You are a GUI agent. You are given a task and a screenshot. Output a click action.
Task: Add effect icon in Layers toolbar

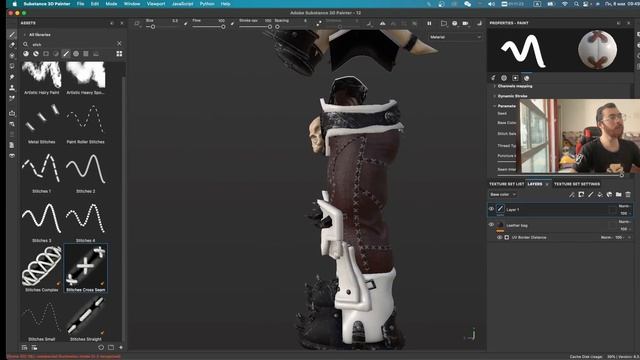(572, 195)
